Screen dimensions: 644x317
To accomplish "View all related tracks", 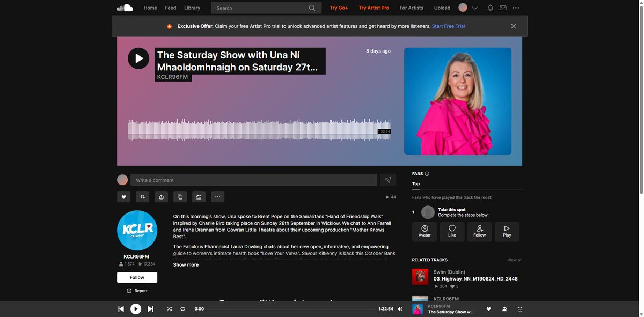I will point(515,260).
